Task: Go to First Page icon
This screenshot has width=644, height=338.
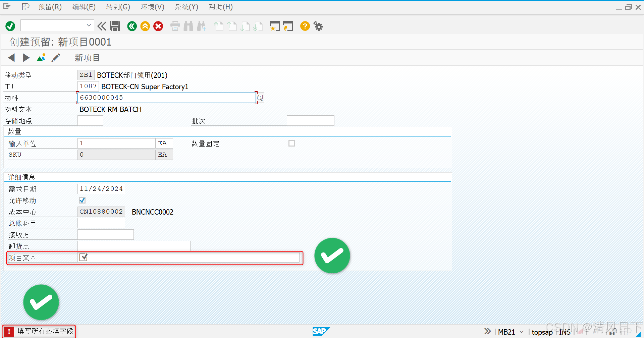Action: click(x=218, y=26)
